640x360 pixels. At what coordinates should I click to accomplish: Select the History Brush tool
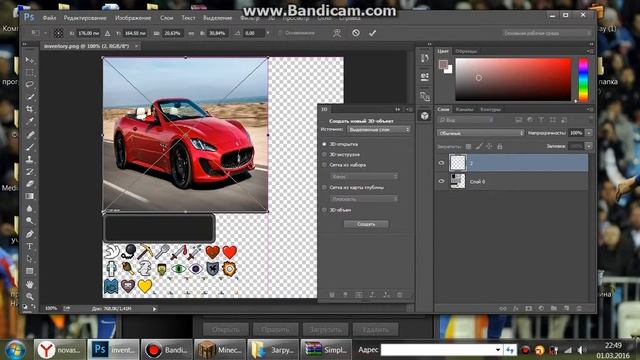pyautogui.click(x=29, y=171)
